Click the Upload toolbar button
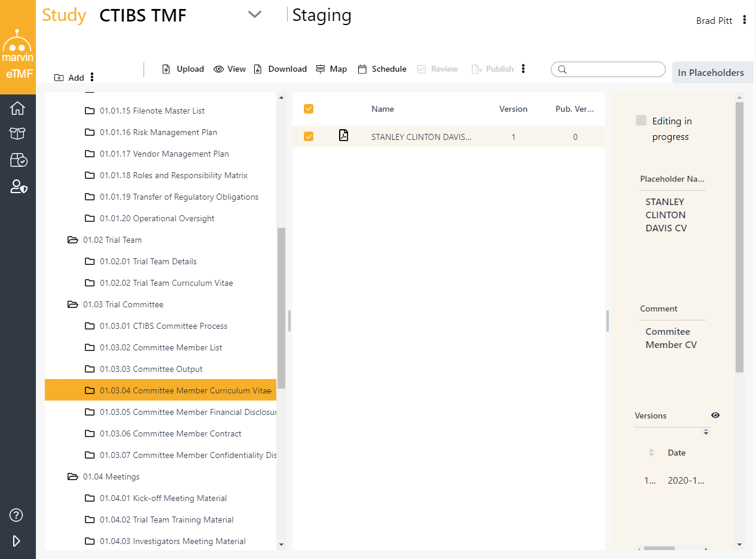756x559 pixels. tap(183, 69)
